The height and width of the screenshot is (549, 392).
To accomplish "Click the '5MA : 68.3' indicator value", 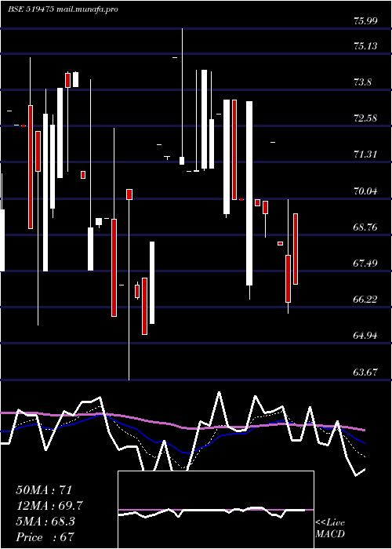I will tap(45, 522).
